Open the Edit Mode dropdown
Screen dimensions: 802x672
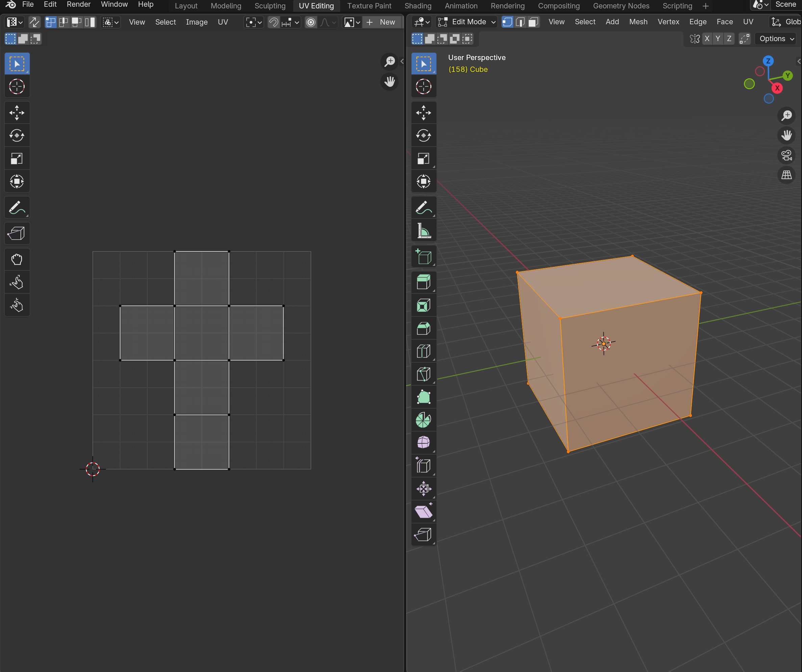tap(467, 22)
